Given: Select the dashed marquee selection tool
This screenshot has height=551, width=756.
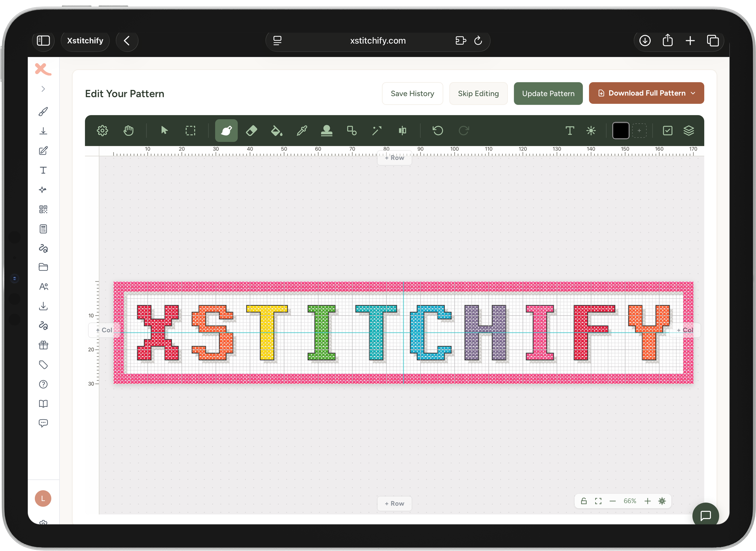Looking at the screenshot, I should coord(190,130).
